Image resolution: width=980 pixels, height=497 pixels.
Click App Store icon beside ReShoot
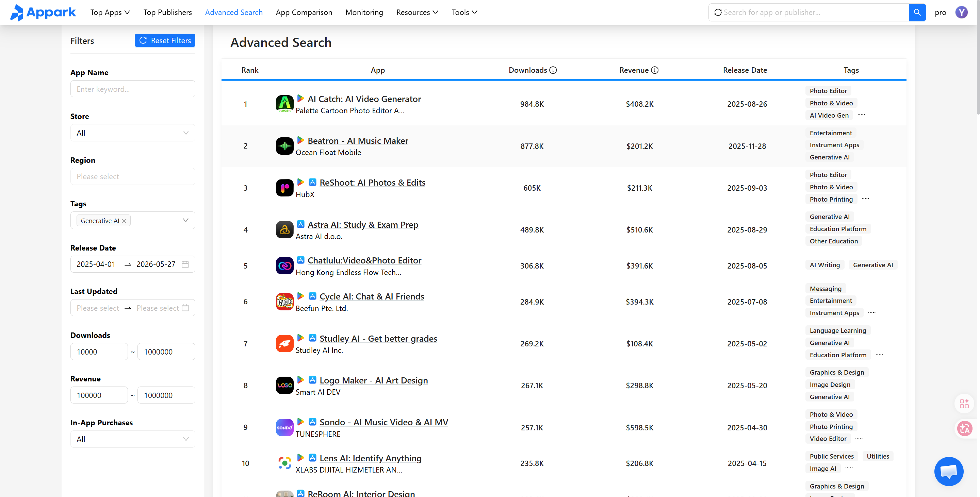[x=312, y=183]
